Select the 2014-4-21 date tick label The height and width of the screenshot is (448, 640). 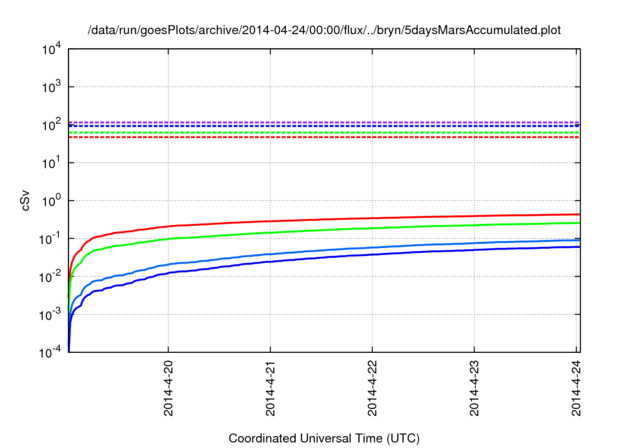point(270,388)
